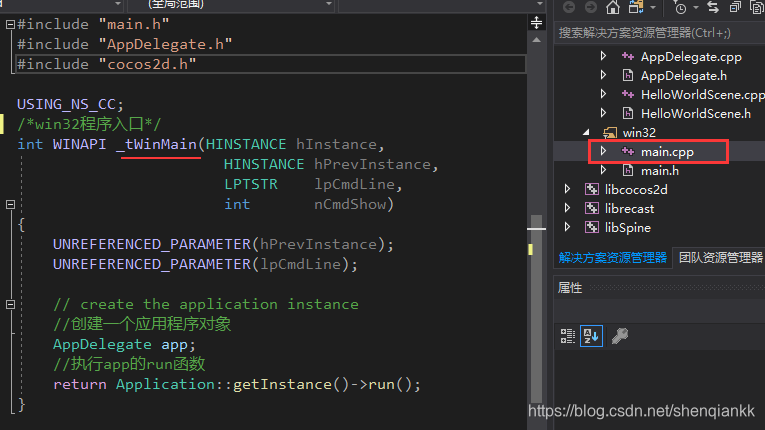Click the editor scrollbar up arrow
Screen dimensions: 765x430
tap(536, 40)
